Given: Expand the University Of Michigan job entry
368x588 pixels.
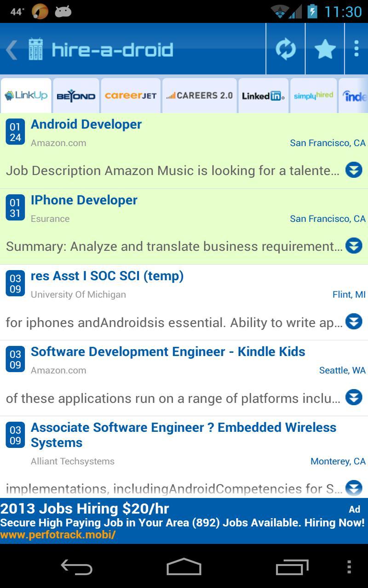Looking at the screenshot, I should tap(354, 322).
